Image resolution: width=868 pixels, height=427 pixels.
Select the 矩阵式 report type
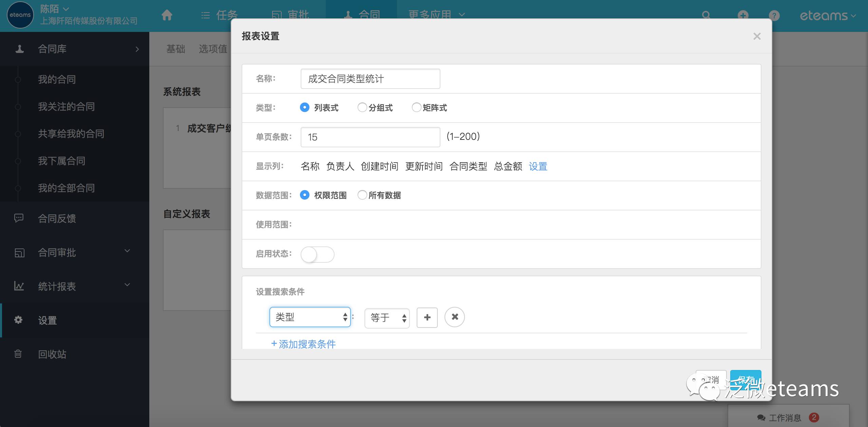tap(416, 108)
